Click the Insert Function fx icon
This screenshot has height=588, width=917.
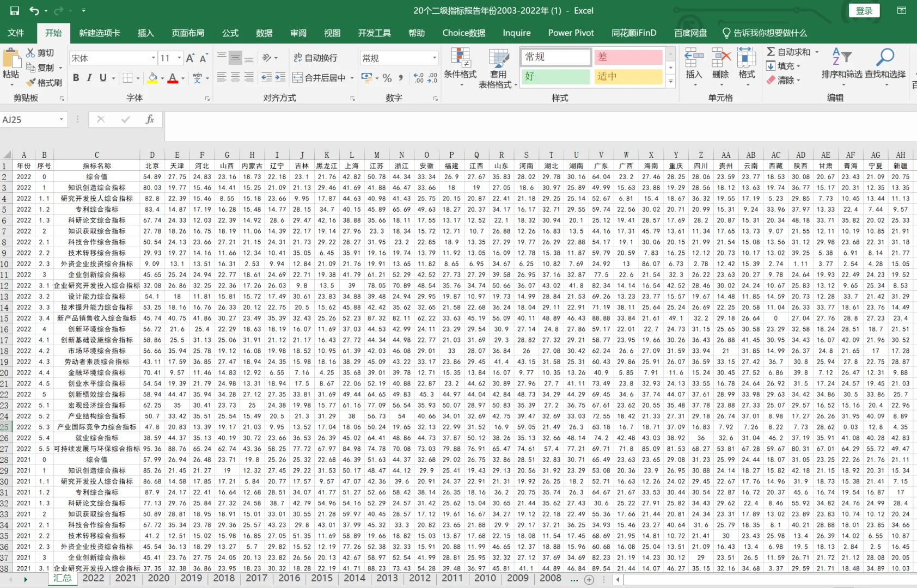[150, 119]
